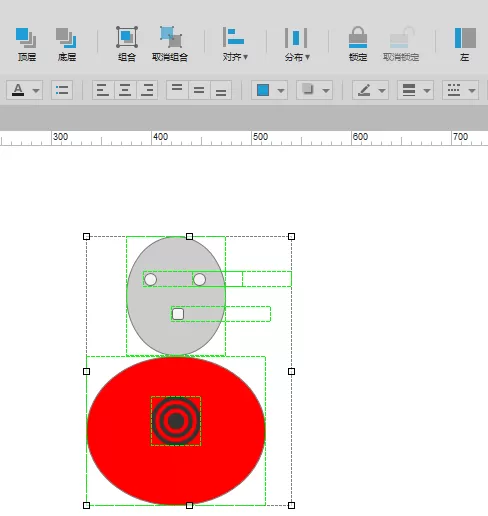The height and width of the screenshot is (516, 488).
Task: Toggle the bullet list formatting button
Action: [62, 90]
